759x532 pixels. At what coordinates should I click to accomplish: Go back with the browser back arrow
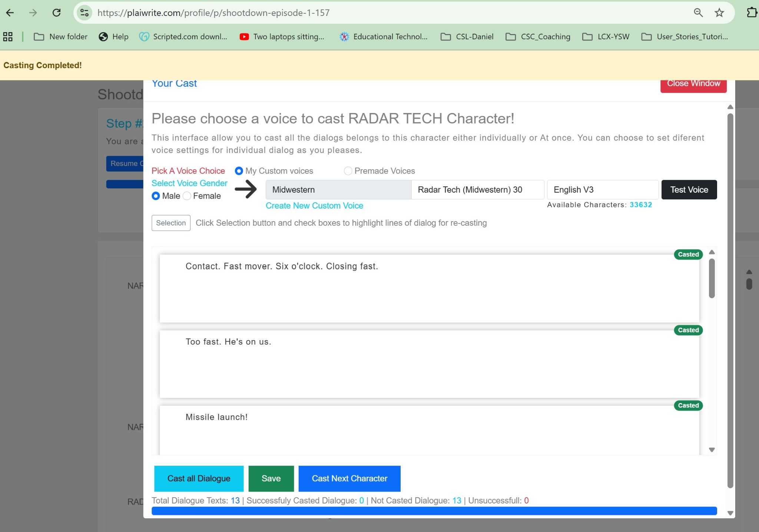pyautogui.click(x=10, y=13)
